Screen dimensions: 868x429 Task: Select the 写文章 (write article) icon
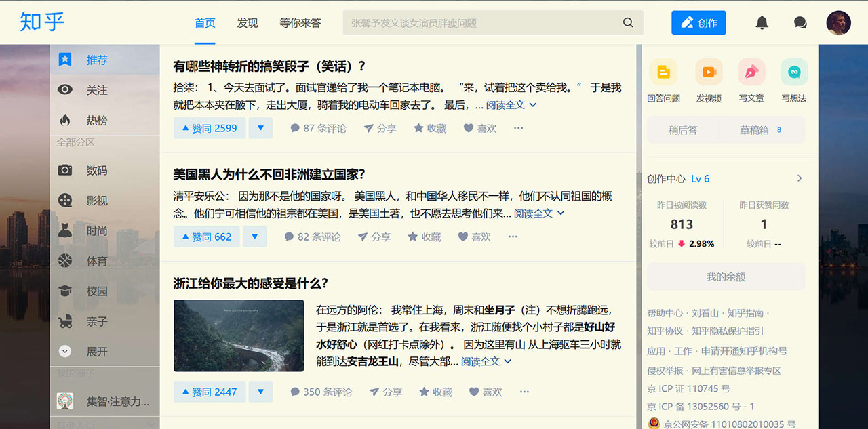point(751,72)
